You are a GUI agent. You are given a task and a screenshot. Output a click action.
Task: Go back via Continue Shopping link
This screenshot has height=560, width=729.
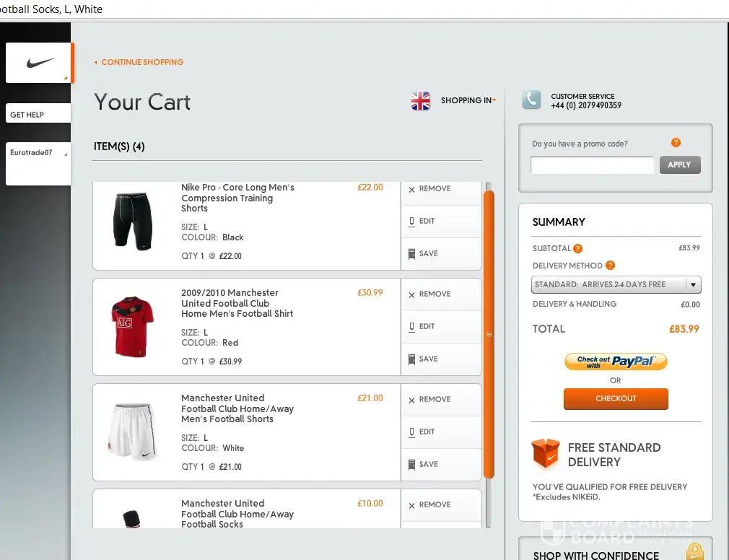pyautogui.click(x=139, y=62)
